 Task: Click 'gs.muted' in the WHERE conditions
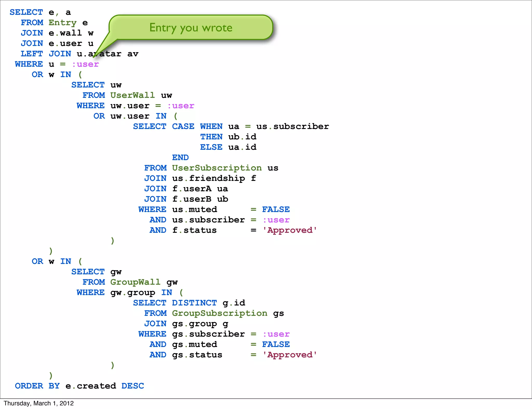coord(194,344)
